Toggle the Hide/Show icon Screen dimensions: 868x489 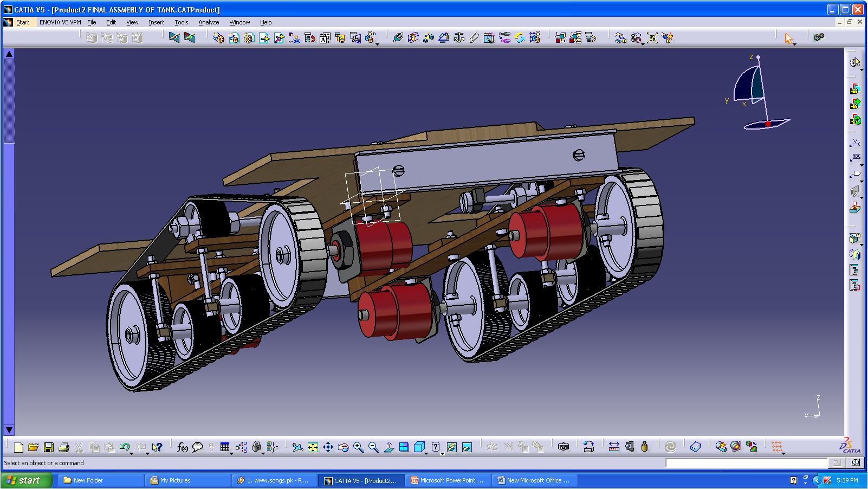[452, 447]
